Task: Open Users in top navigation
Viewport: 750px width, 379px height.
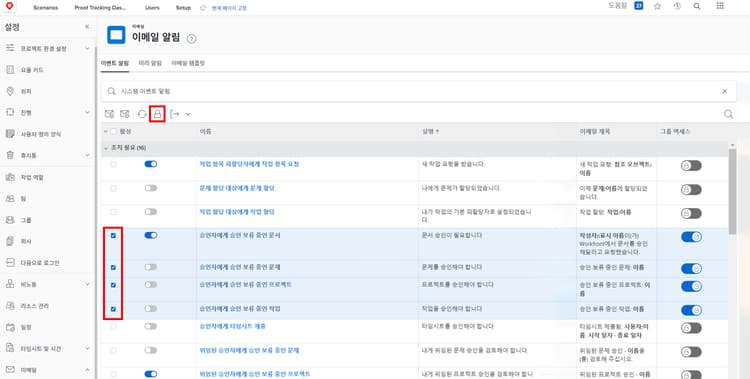Action: pyautogui.click(x=152, y=8)
